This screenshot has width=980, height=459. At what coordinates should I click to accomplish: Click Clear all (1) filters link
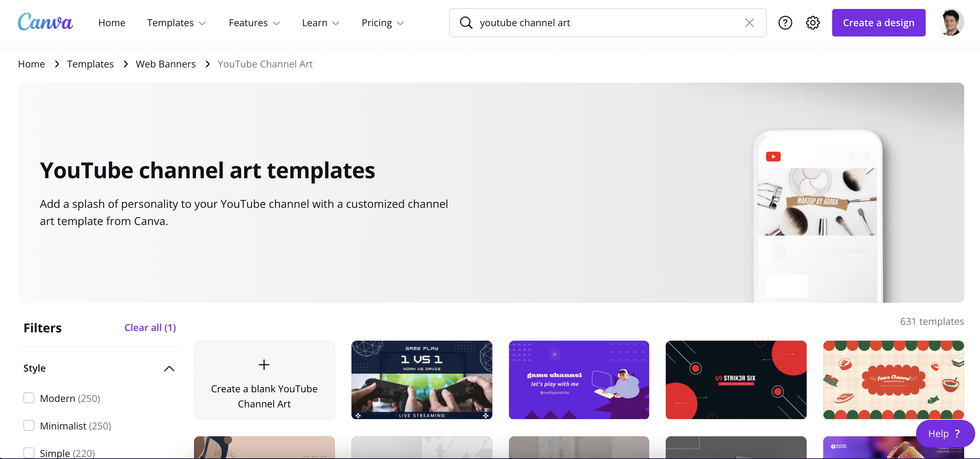tap(150, 328)
